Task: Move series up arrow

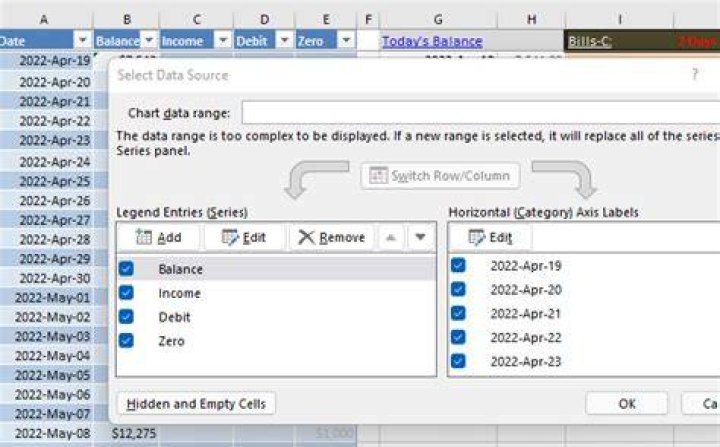Action: [x=391, y=238]
